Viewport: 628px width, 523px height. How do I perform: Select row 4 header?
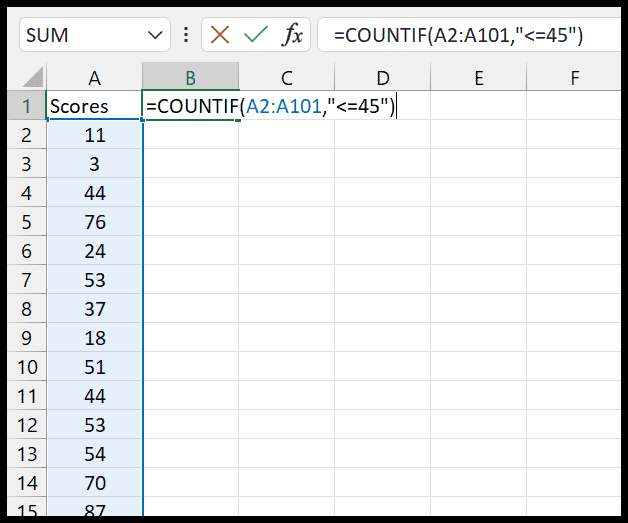(26, 193)
